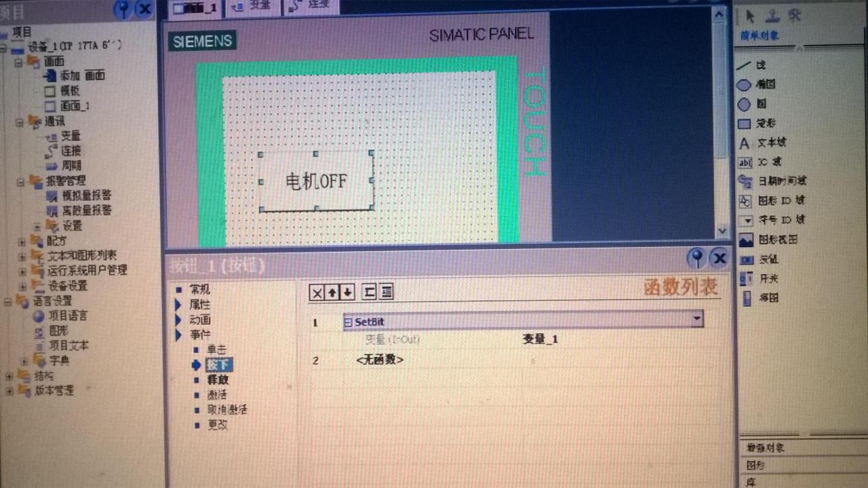Pin the project panel with pushpin icon

[123, 9]
